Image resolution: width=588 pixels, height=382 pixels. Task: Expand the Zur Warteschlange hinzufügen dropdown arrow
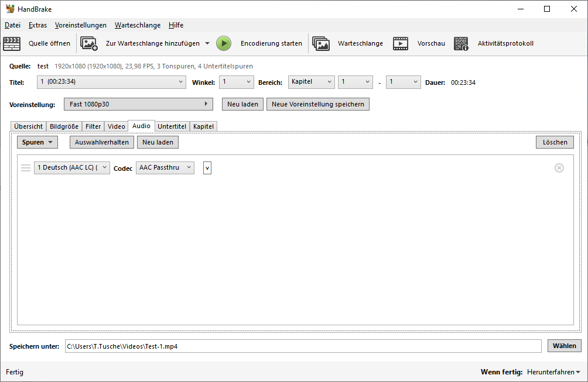tap(207, 43)
